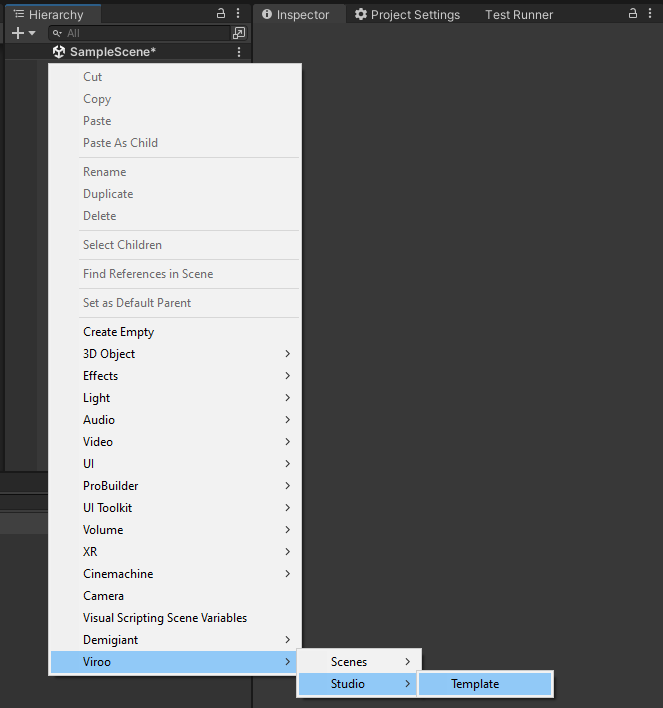Open the SampleScene options kebab menu
Image resolution: width=663 pixels, height=708 pixels.
coord(238,52)
